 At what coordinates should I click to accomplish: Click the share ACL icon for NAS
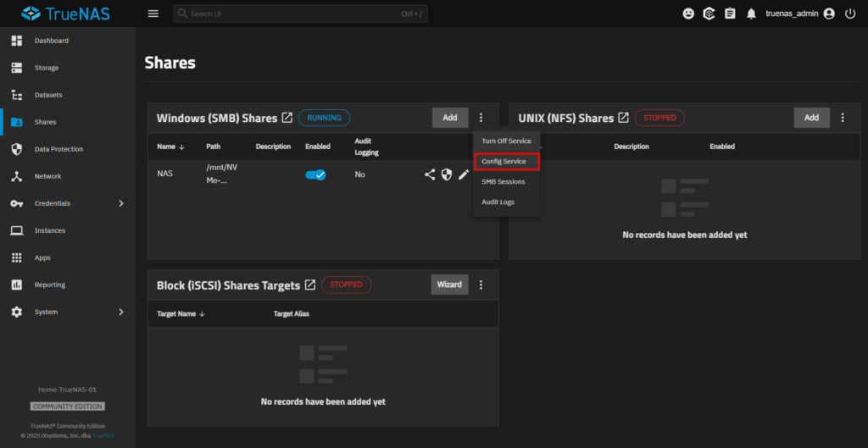pos(430,174)
